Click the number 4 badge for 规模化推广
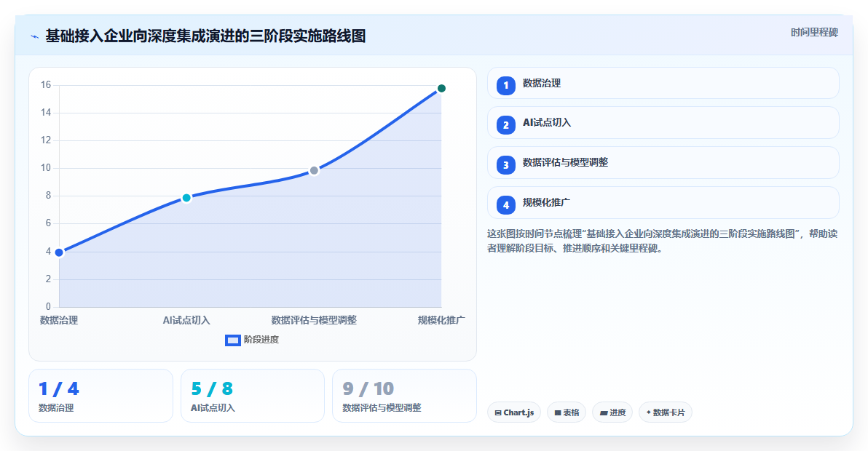 [x=506, y=205]
